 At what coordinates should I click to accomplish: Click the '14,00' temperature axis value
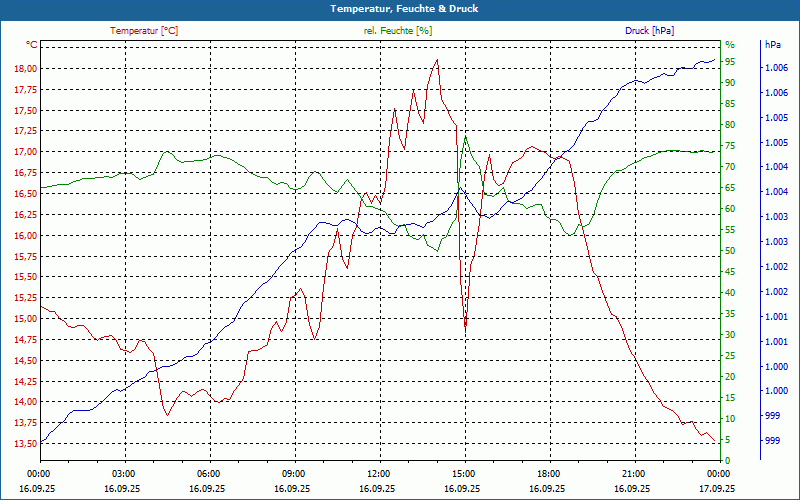point(27,402)
